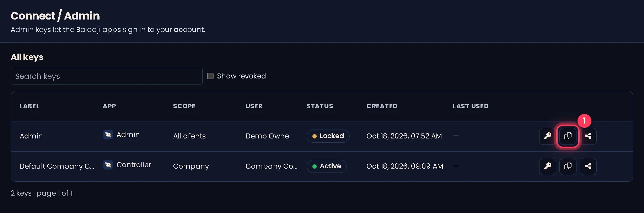Click the USER column header
This screenshot has height=213, width=644.
pos(254,106)
